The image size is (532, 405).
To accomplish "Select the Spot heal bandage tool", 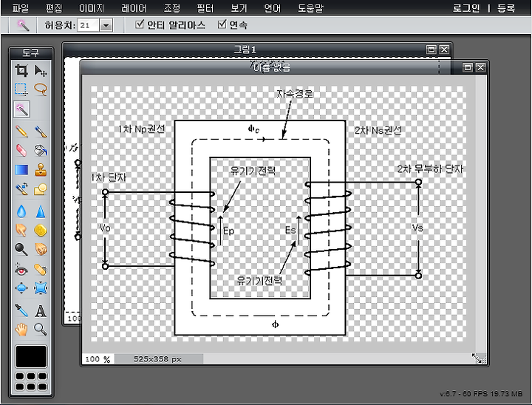I will click(41, 270).
